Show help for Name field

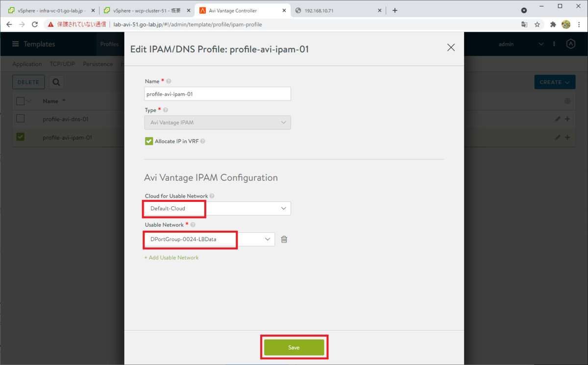169,81
